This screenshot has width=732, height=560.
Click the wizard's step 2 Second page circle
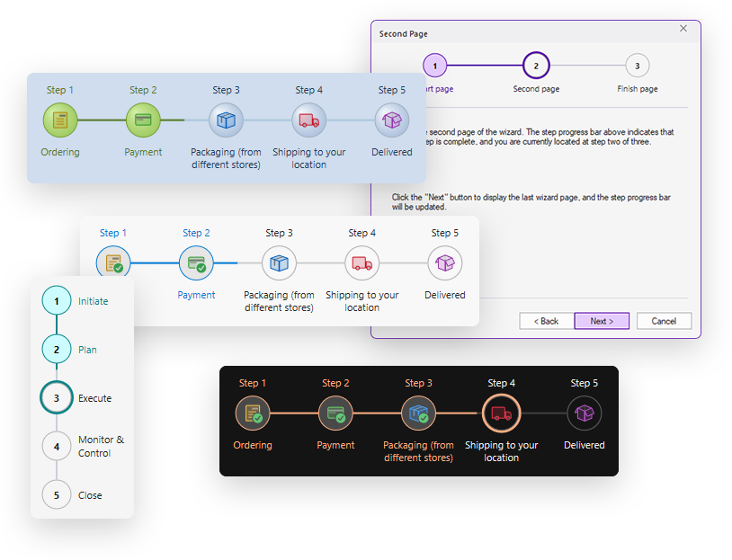(x=536, y=66)
